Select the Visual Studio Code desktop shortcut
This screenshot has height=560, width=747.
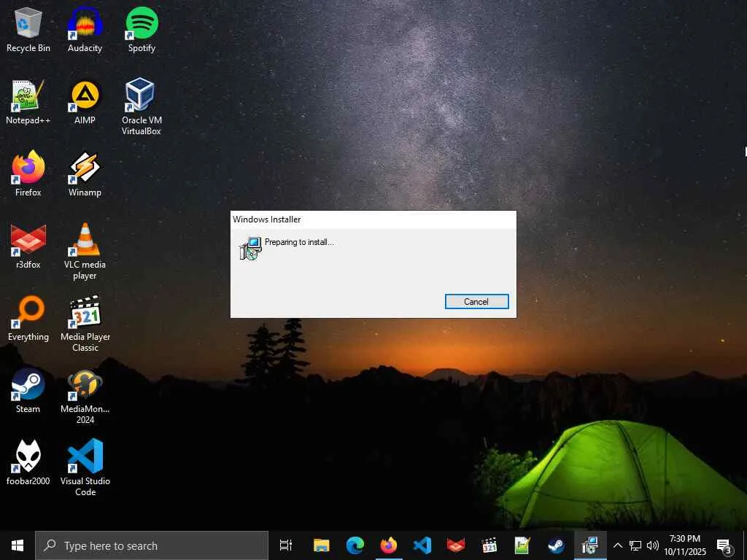[85, 467]
